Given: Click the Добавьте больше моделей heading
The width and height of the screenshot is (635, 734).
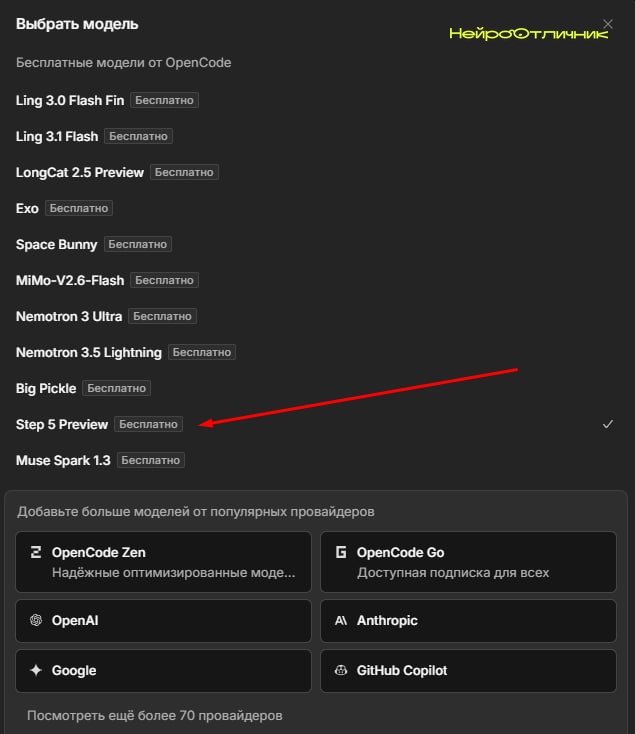Looking at the screenshot, I should 196,512.
